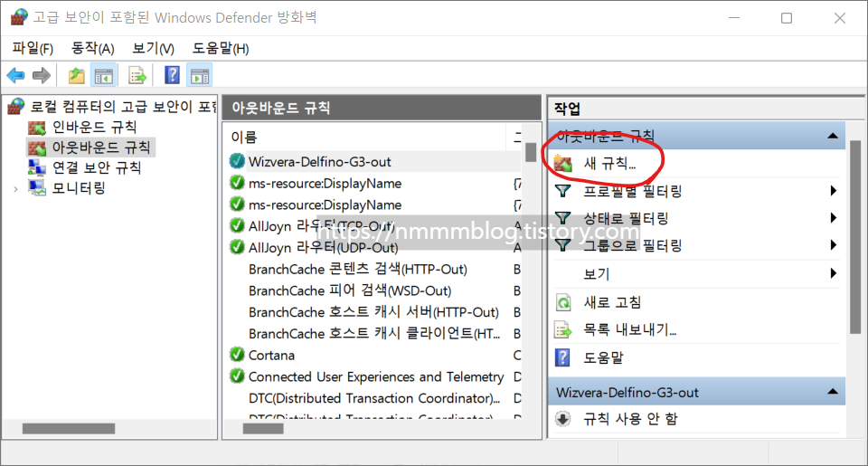Expand the 모니터링 tree node arrow
This screenshot has width=868, height=466.
pyautogui.click(x=15, y=189)
